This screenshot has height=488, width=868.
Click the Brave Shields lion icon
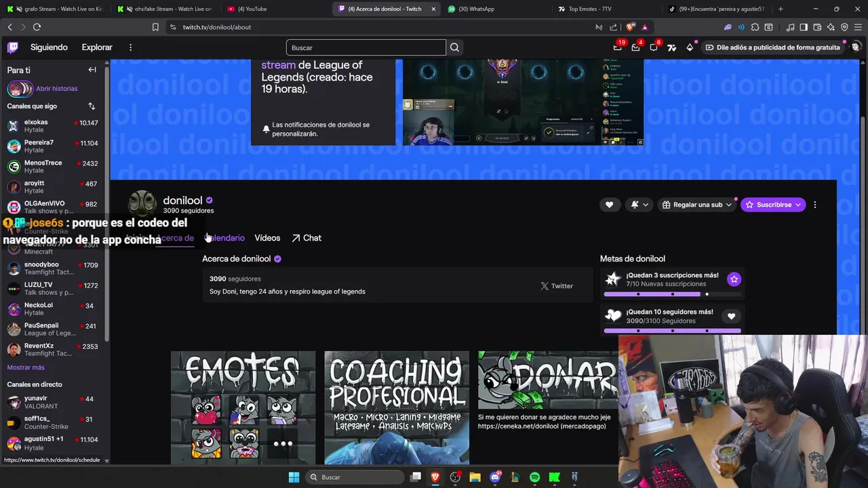coord(631,27)
